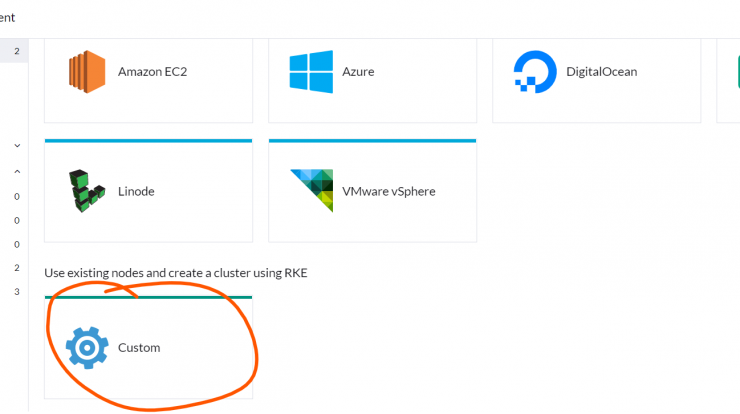Click the Custom gear icon

87,347
